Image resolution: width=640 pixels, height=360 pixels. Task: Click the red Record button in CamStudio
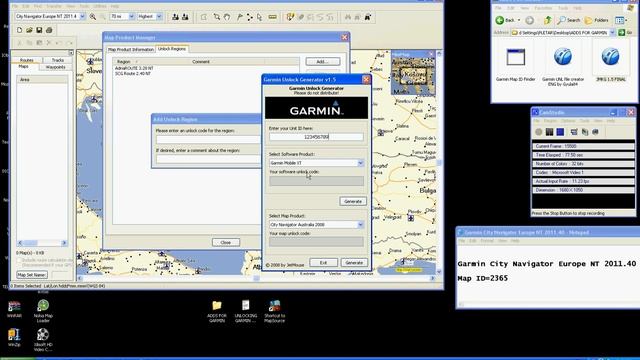click(539, 131)
